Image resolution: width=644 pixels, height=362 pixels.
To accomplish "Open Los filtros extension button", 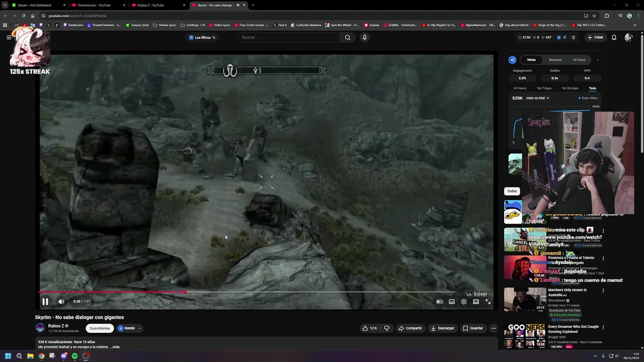I will click(x=202, y=38).
